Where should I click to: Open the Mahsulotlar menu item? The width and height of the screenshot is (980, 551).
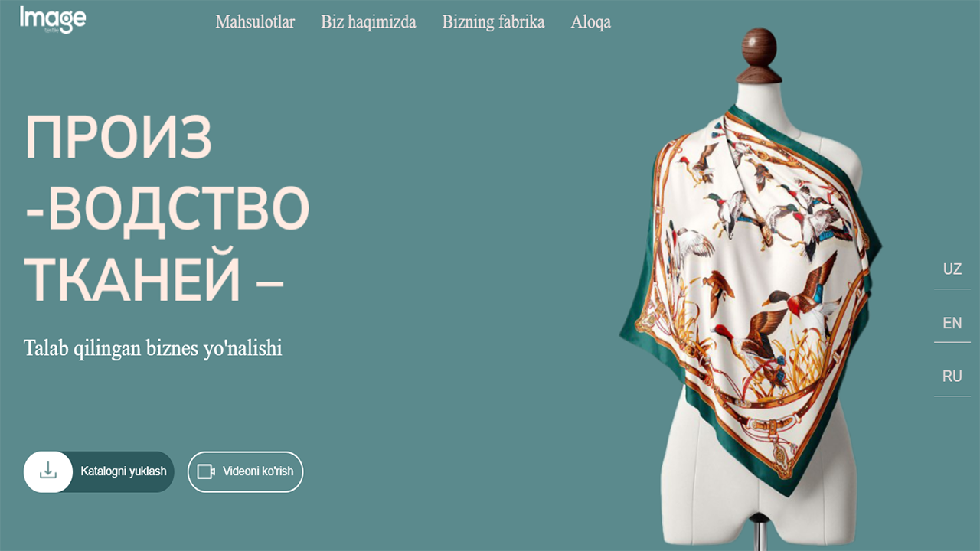(255, 21)
